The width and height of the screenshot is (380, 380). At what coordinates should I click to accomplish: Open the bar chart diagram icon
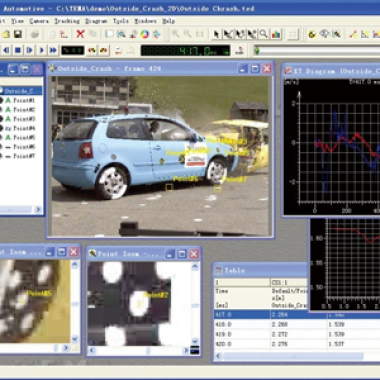(276, 34)
